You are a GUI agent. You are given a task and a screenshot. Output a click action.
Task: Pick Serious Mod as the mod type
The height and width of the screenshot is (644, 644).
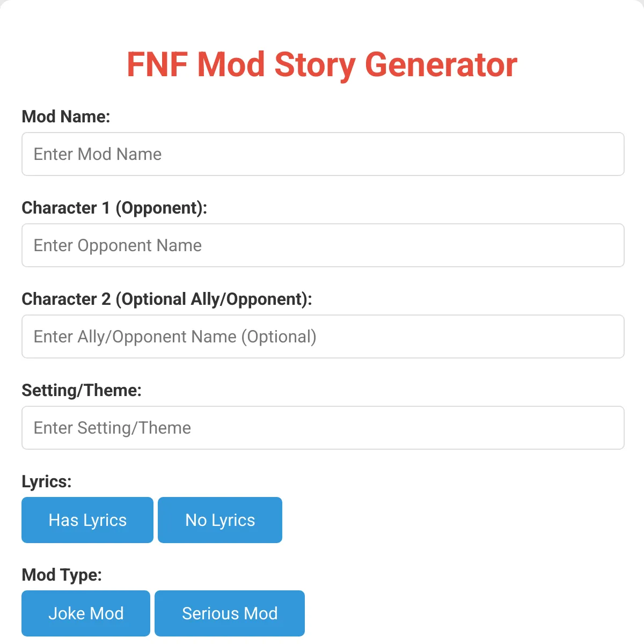tap(230, 613)
